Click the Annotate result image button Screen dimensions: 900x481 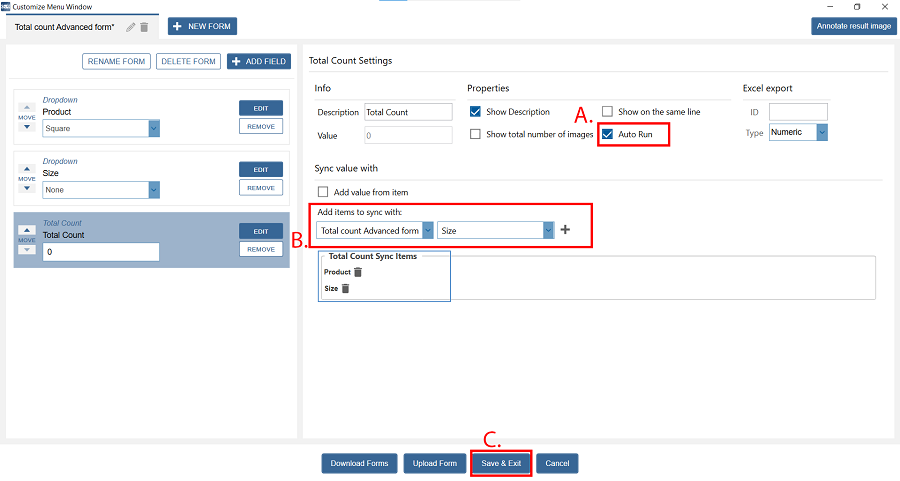pyautogui.click(x=852, y=26)
